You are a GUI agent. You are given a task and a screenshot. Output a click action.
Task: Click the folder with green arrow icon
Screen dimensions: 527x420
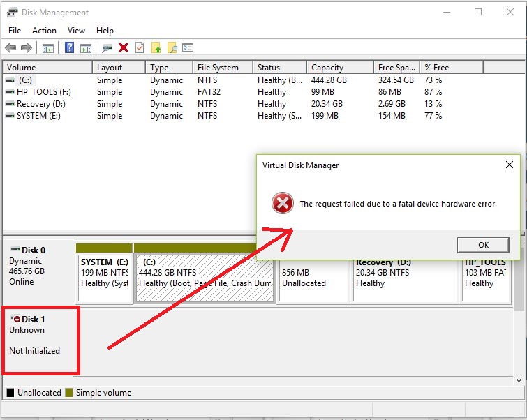coord(156,47)
